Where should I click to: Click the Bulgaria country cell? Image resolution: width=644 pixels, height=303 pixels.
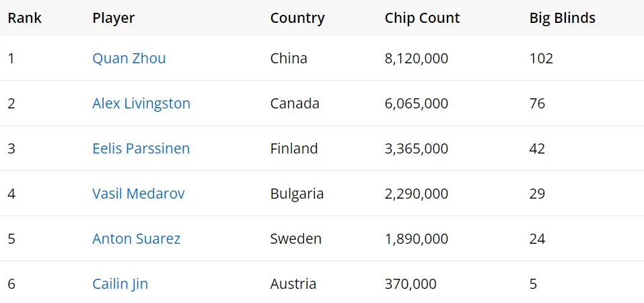click(x=297, y=194)
